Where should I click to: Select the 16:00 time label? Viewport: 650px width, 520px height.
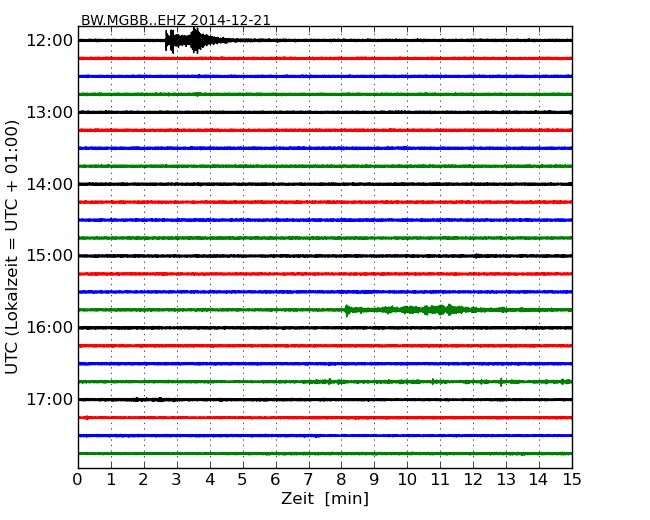click(x=49, y=328)
